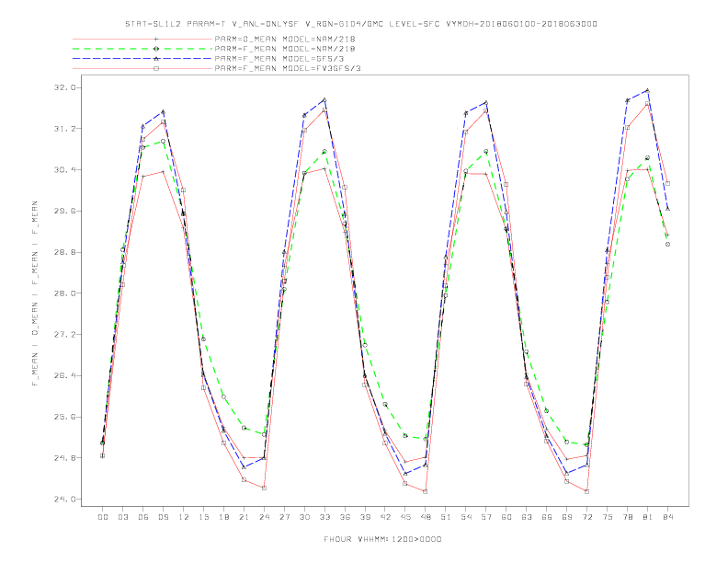Click the circle marker on the green legend line

click(x=156, y=49)
